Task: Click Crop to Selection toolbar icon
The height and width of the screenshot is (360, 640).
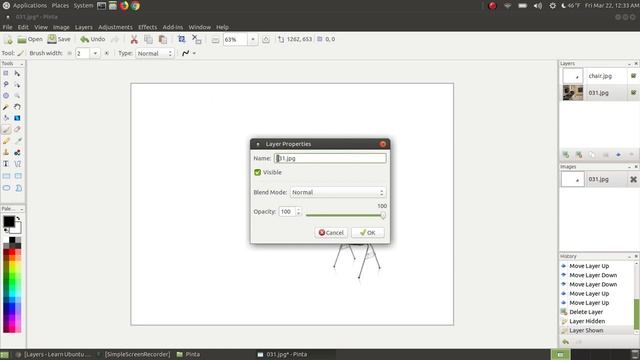Action: [182, 39]
